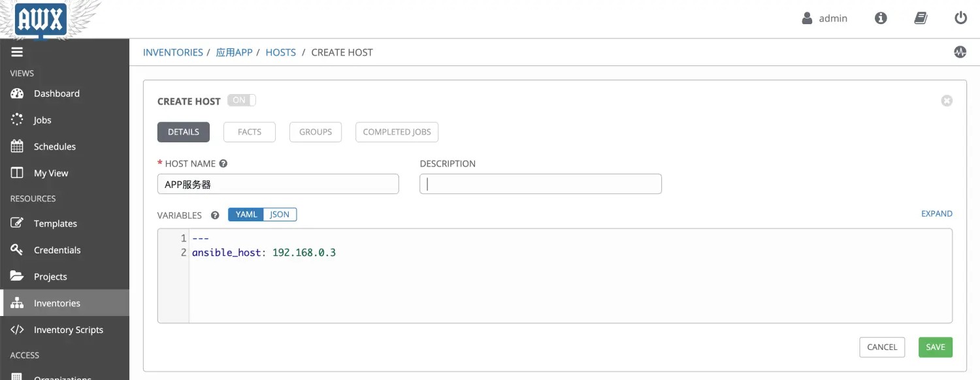The height and width of the screenshot is (380, 980).
Task: Open the Facts tab
Action: click(250, 132)
